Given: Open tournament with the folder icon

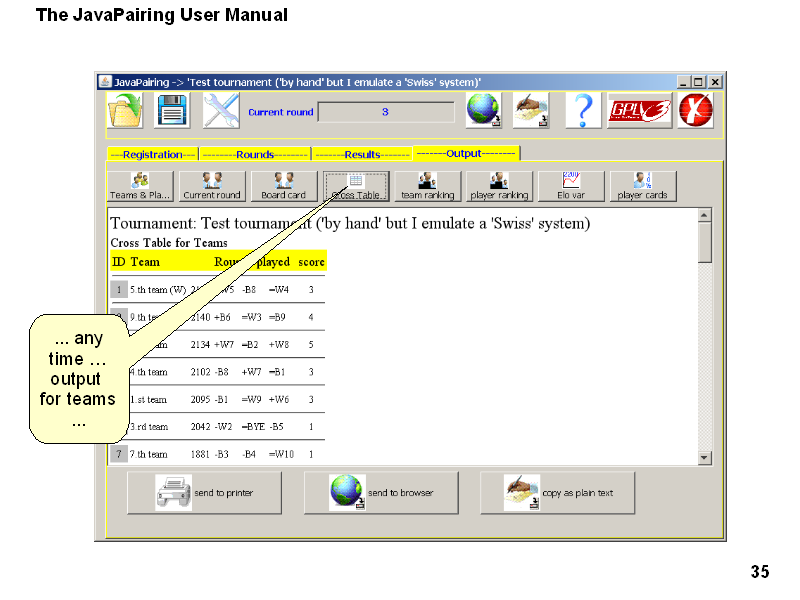Looking at the screenshot, I should (126, 111).
